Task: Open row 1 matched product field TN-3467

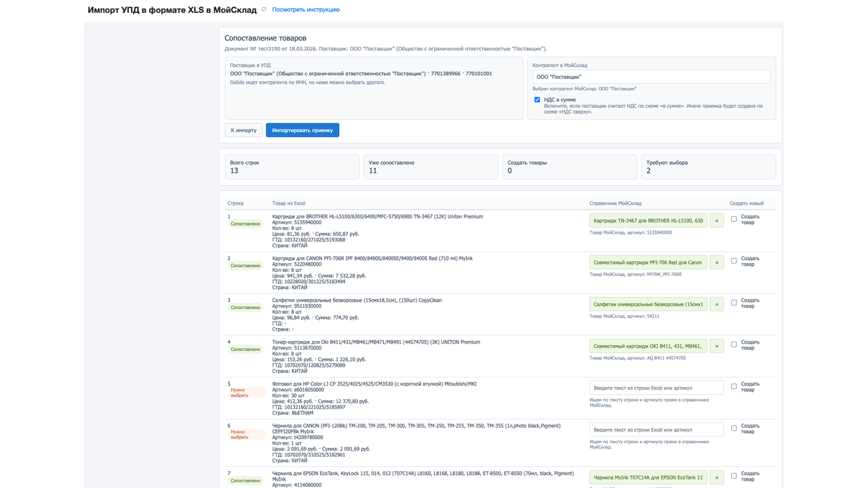Action: pyautogui.click(x=648, y=220)
